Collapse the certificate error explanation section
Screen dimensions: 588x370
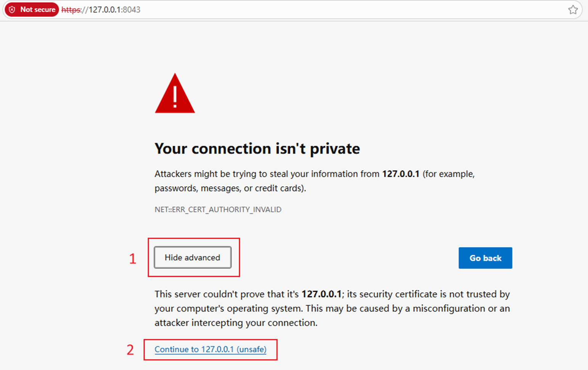(x=193, y=257)
